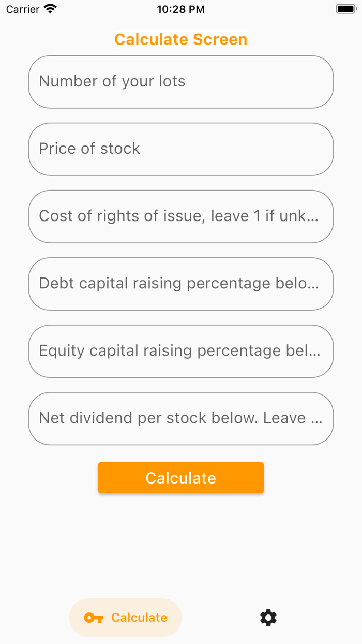
Task: Click the Cost of rights of issue field
Action: [180, 216]
